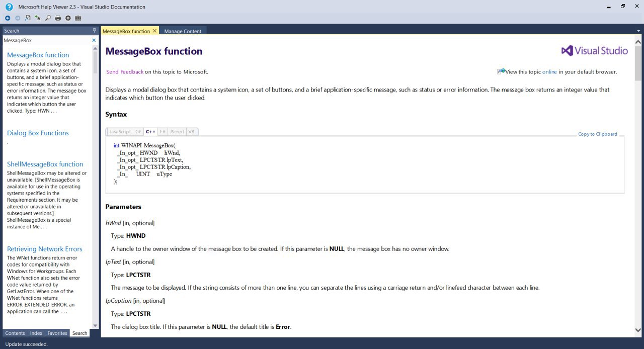Select the Search panel tab
644x349 pixels.
click(x=79, y=333)
